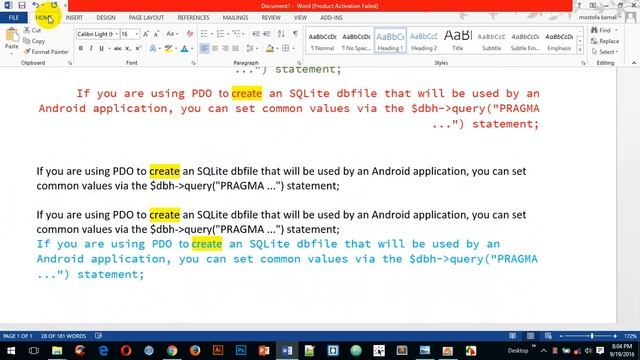
Task: Open the Replace dialog
Action: pyautogui.click(x=604, y=41)
